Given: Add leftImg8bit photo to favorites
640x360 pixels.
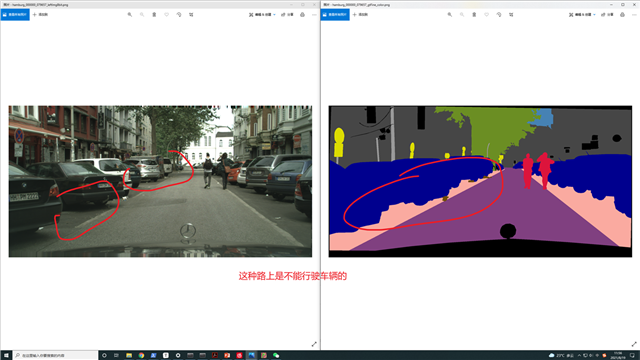Looking at the screenshot, I should (x=167, y=14).
